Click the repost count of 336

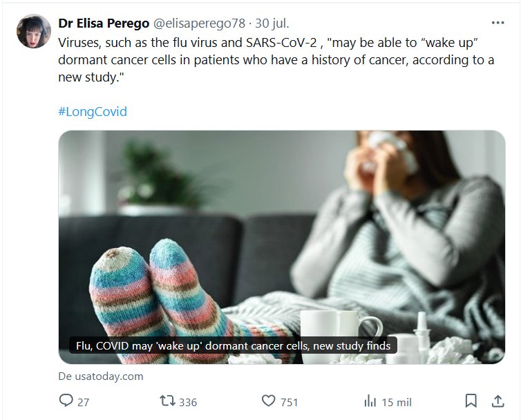point(188,401)
